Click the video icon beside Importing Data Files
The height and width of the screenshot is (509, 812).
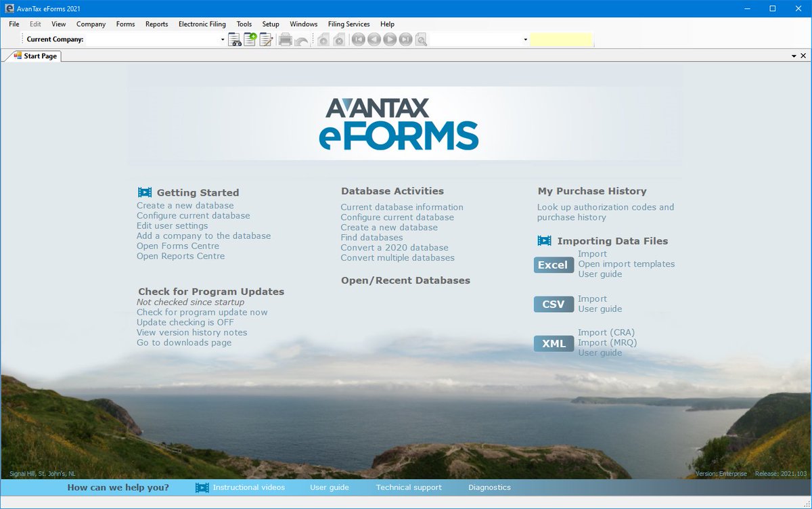[544, 240]
